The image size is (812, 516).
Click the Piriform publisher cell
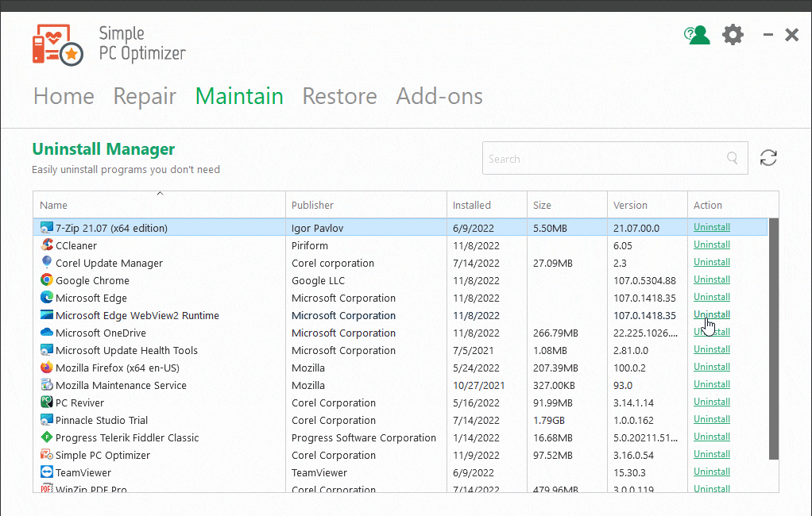click(x=310, y=246)
